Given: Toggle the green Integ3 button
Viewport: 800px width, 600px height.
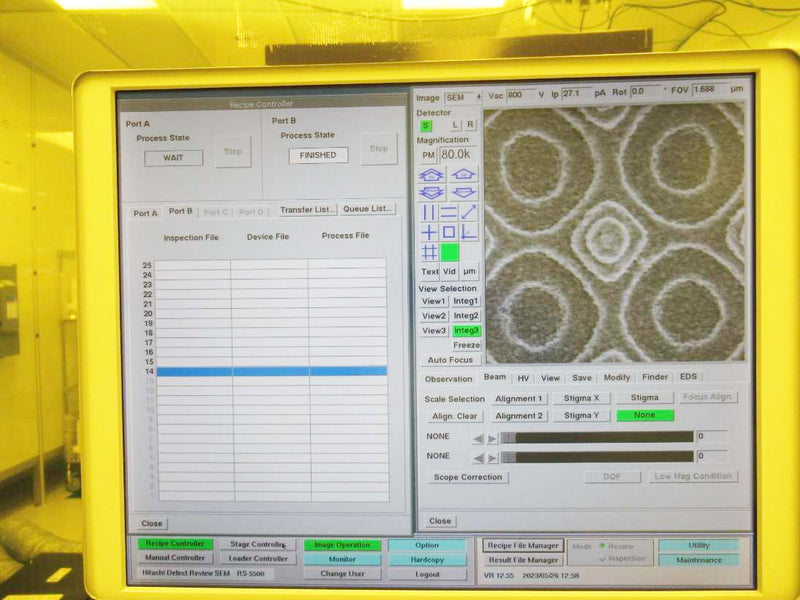Looking at the screenshot, I should point(466,331).
